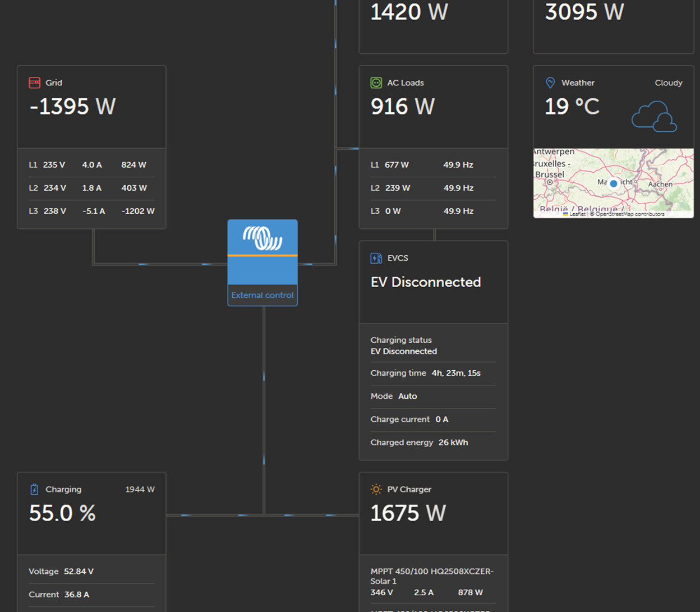Screen dimensions: 700x612
Task: Click AC Loads L2 frequency 49.9 Hz
Action: (x=458, y=188)
